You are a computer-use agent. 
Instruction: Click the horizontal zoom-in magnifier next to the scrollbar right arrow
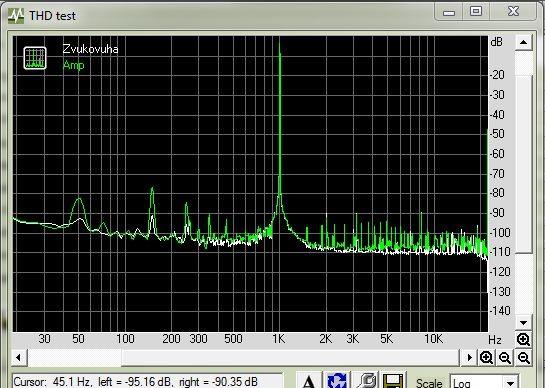[486, 357]
